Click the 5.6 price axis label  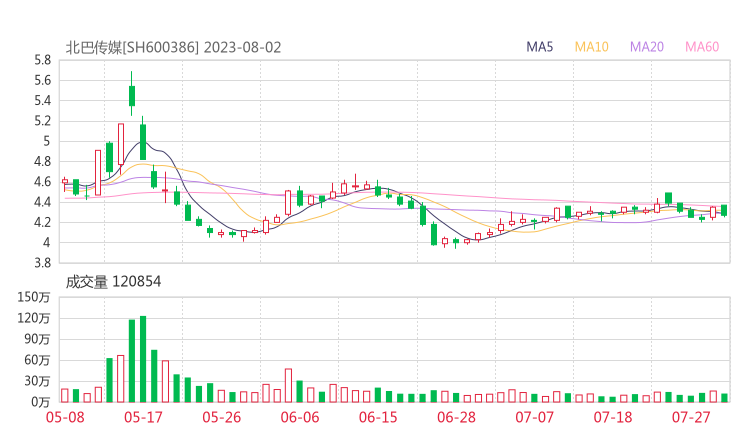click(x=42, y=80)
